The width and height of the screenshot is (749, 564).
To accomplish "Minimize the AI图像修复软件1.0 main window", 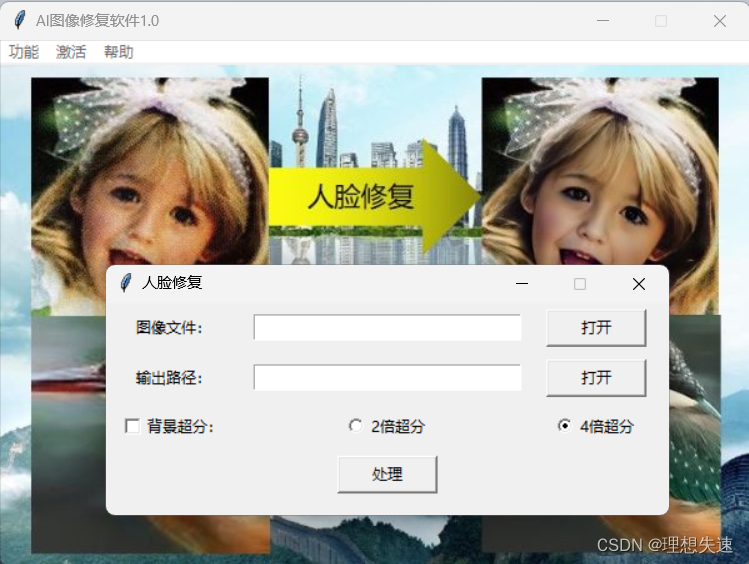I will point(603,21).
